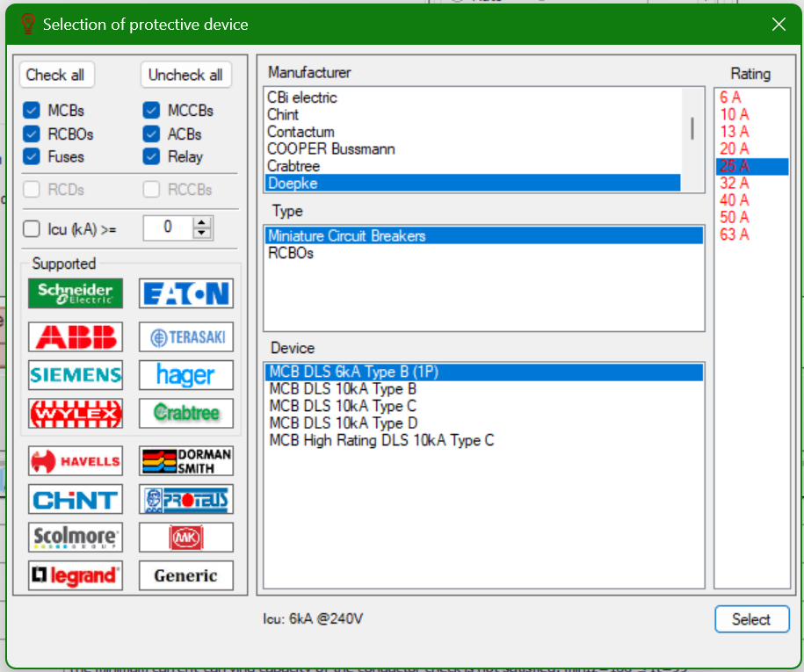
Task: Pick the 6 A rating
Action: click(751, 98)
